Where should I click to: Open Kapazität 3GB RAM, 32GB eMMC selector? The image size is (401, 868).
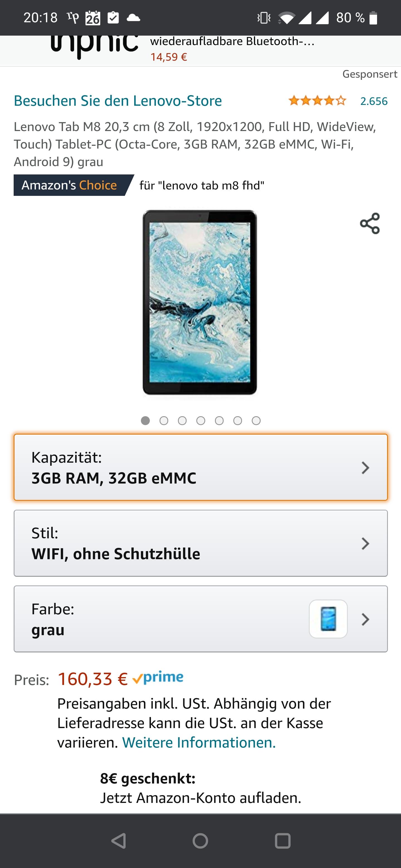[201, 467]
